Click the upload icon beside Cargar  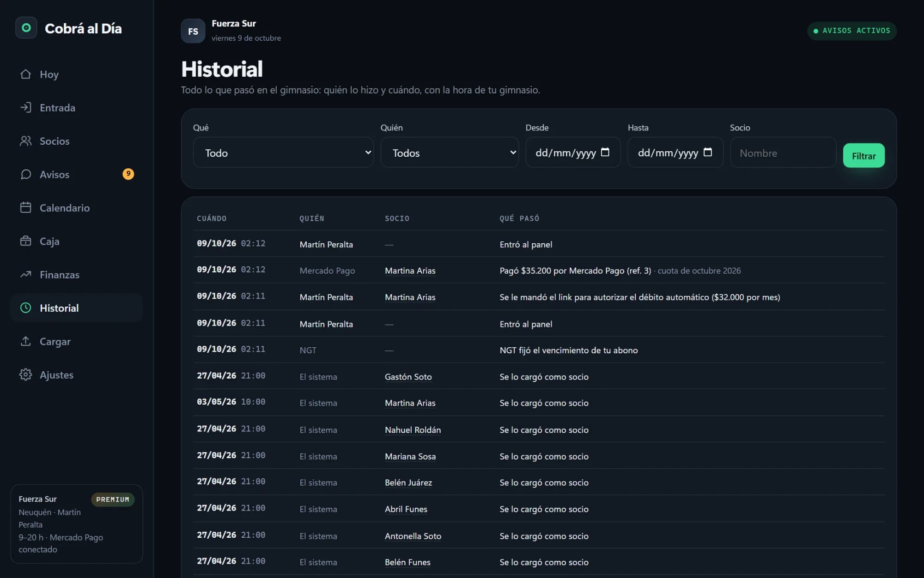(x=26, y=341)
